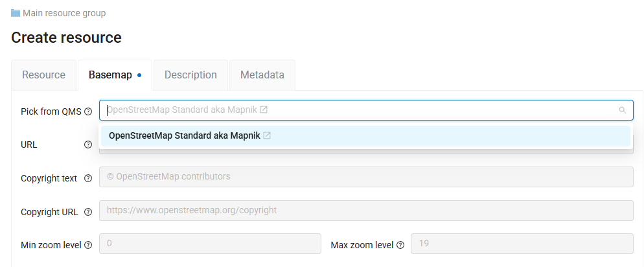Open external link icon in QMS search box
This screenshot has width=644, height=267.
[x=264, y=110]
